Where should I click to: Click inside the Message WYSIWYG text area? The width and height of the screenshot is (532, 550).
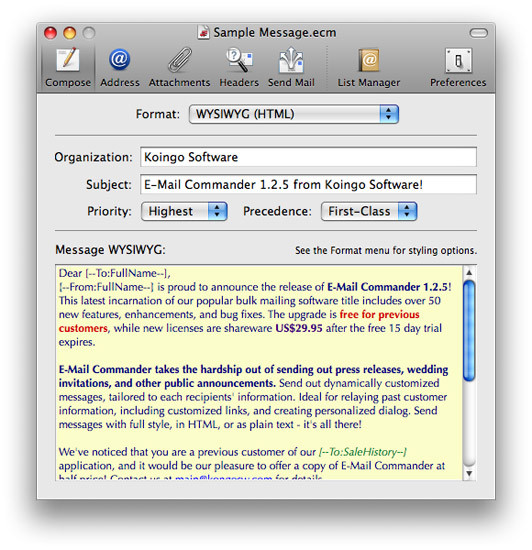pos(259,373)
